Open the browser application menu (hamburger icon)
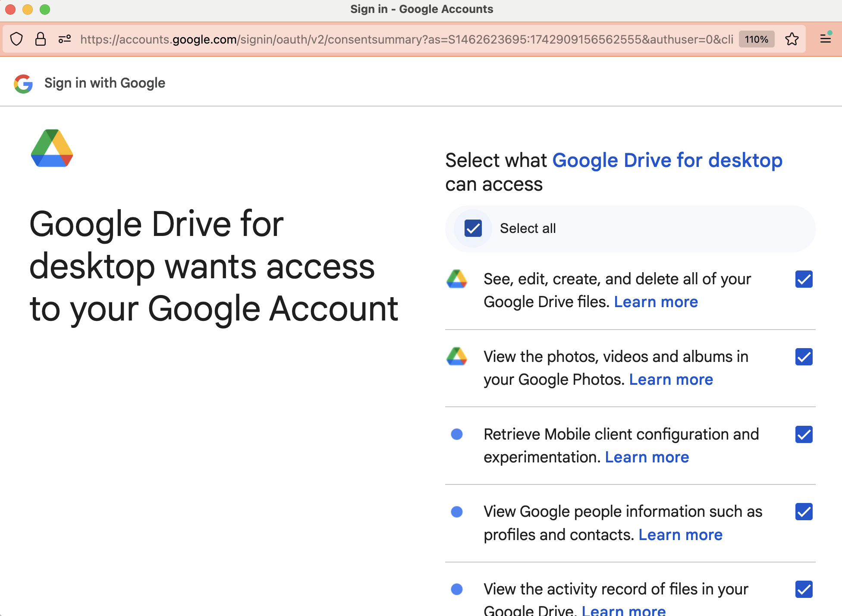The width and height of the screenshot is (842, 616). (825, 39)
